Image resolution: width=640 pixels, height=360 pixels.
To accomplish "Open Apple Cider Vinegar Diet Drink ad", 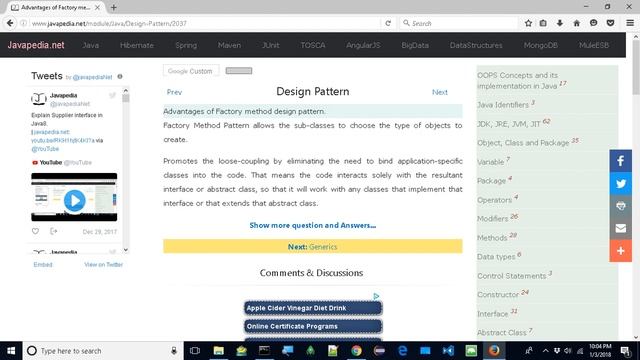I will (313, 308).
